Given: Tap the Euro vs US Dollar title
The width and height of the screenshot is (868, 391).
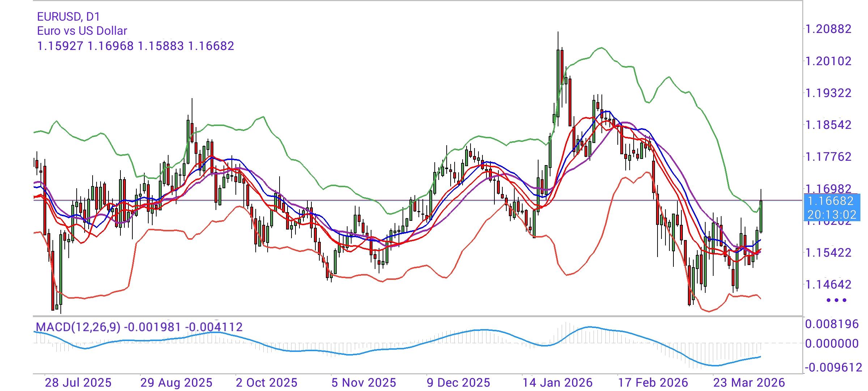Looking at the screenshot, I should (x=81, y=31).
